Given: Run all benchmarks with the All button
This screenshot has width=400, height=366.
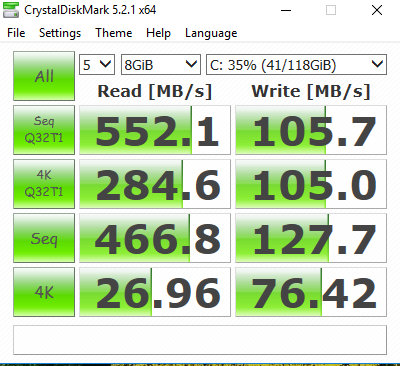Looking at the screenshot, I should click(x=44, y=76).
